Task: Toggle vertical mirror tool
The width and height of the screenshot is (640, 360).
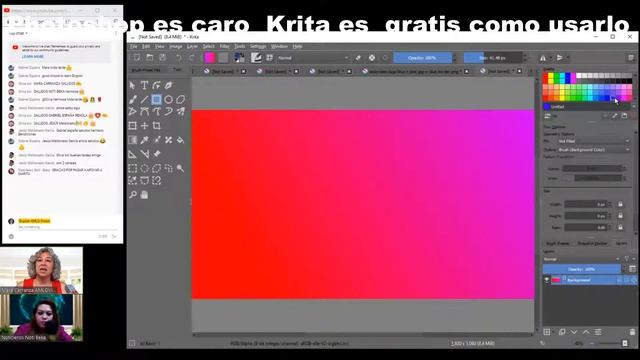Action: click(560, 58)
